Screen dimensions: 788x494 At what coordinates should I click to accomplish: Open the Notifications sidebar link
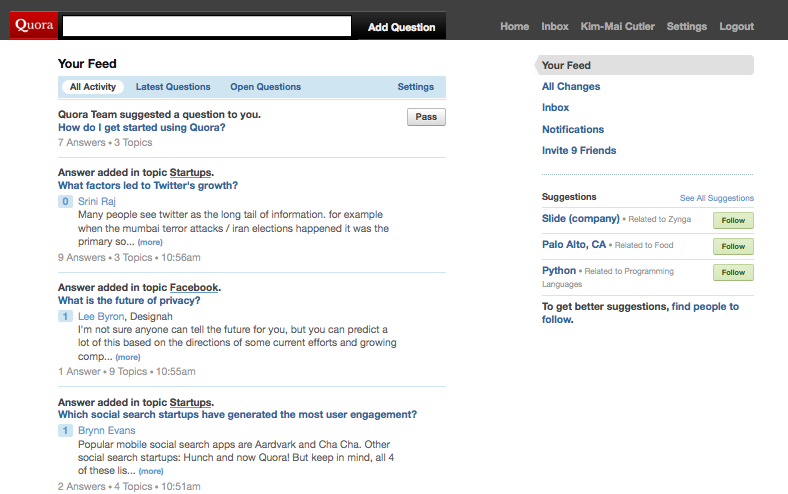[x=573, y=129]
